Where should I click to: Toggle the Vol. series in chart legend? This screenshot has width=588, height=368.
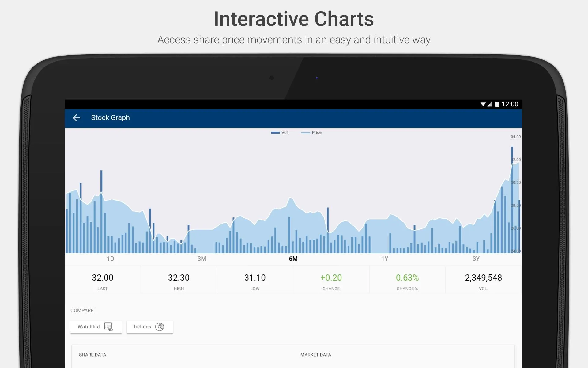point(280,132)
